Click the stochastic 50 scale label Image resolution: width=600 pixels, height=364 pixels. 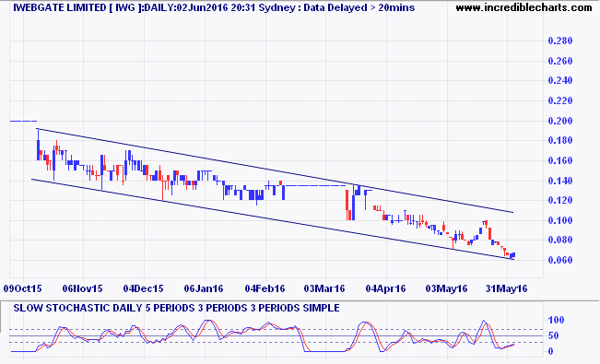click(554, 335)
